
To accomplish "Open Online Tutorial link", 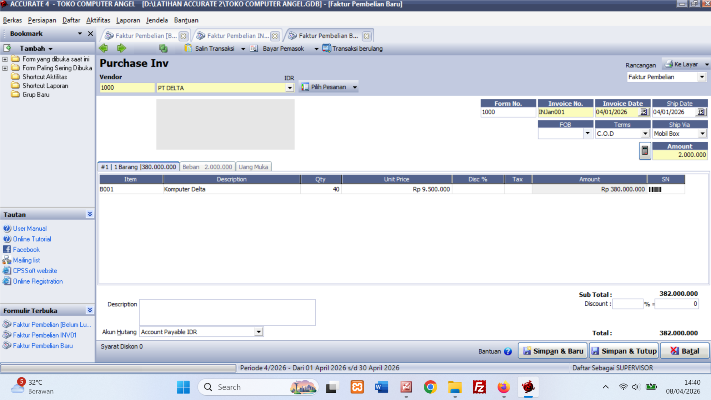I will 32,239.
